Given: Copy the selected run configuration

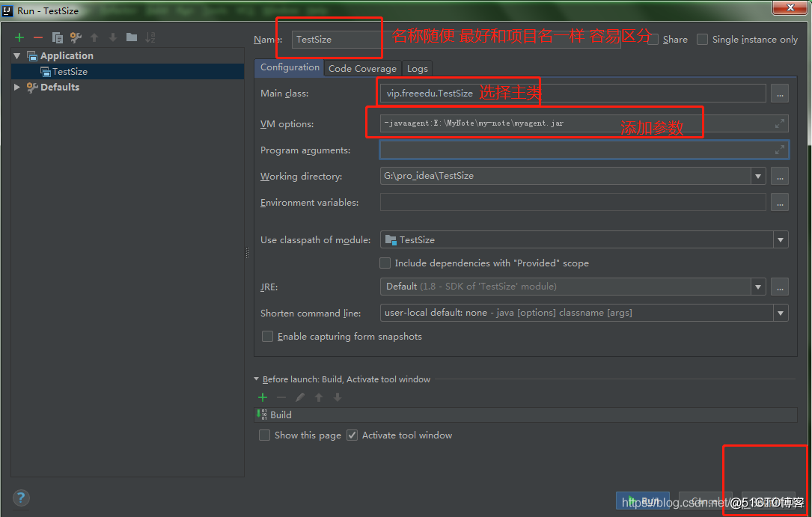Looking at the screenshot, I should tap(57, 37).
